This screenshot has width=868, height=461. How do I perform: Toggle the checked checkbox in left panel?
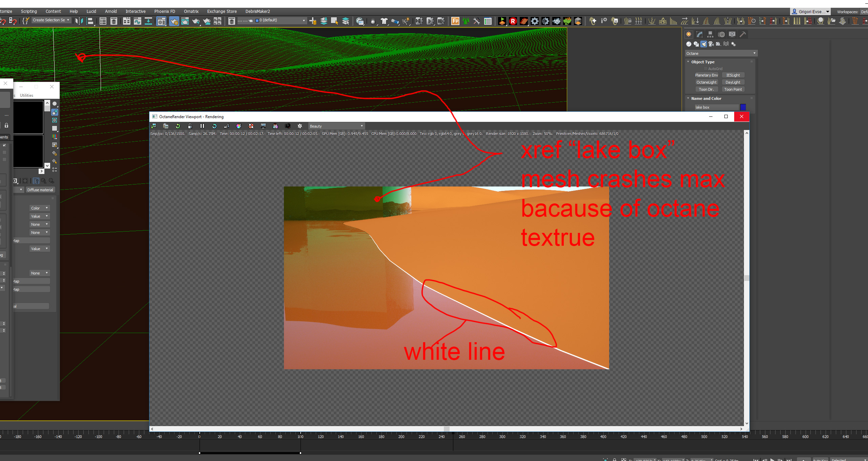[x=4, y=145]
